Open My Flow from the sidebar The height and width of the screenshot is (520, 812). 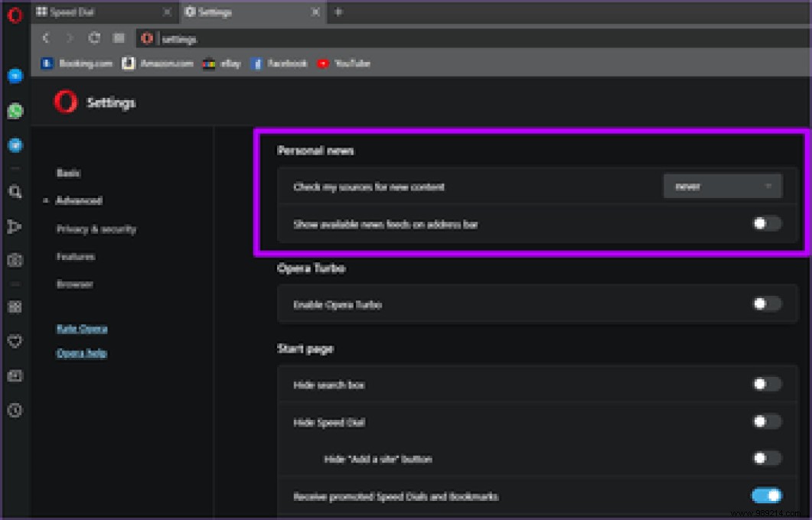pyautogui.click(x=15, y=226)
